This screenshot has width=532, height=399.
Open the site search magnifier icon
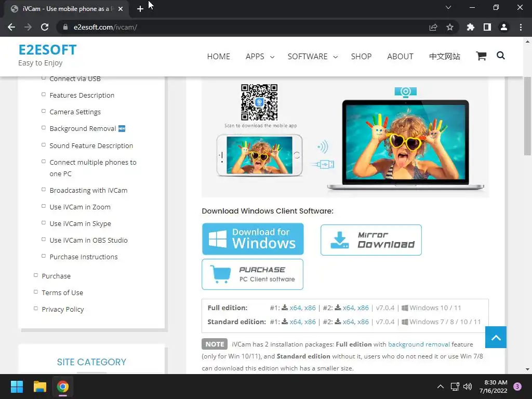pos(500,55)
